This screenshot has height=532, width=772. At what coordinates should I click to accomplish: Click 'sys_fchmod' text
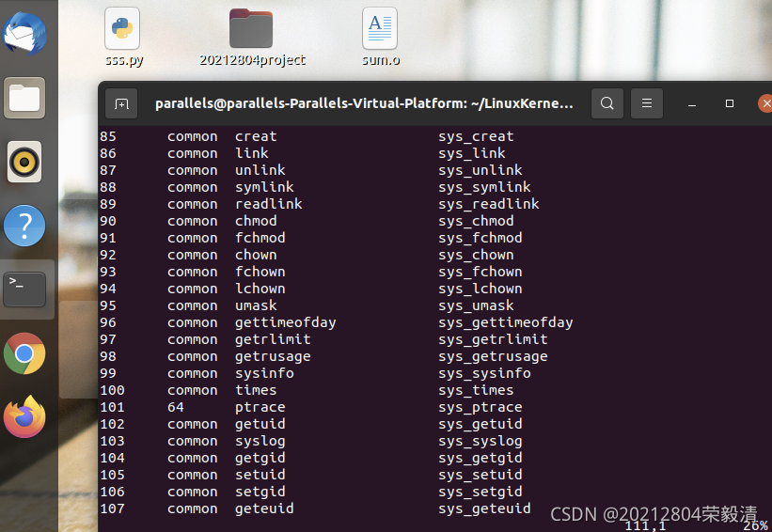coord(481,238)
